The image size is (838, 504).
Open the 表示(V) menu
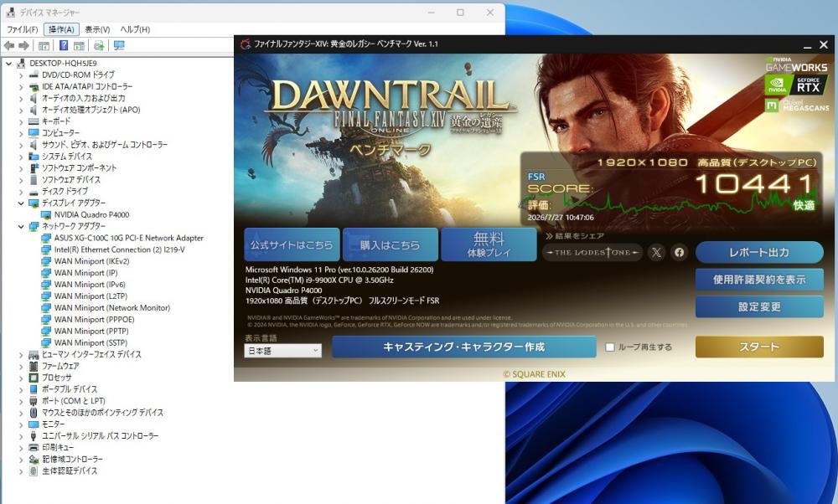point(97,29)
